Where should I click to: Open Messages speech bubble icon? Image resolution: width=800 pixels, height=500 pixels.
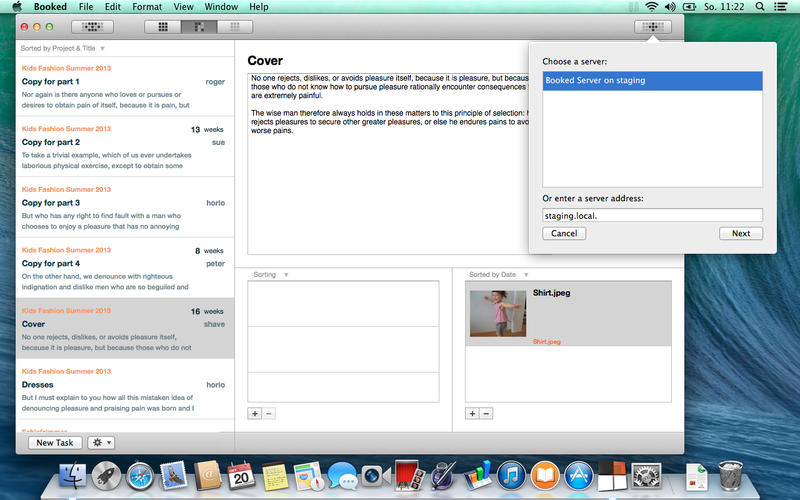point(342,477)
